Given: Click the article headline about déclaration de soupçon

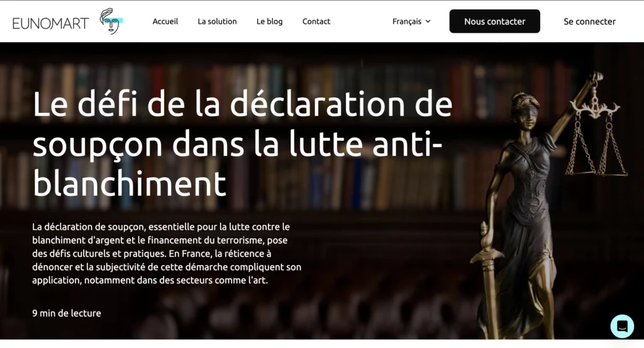Looking at the screenshot, I should click(242, 144).
